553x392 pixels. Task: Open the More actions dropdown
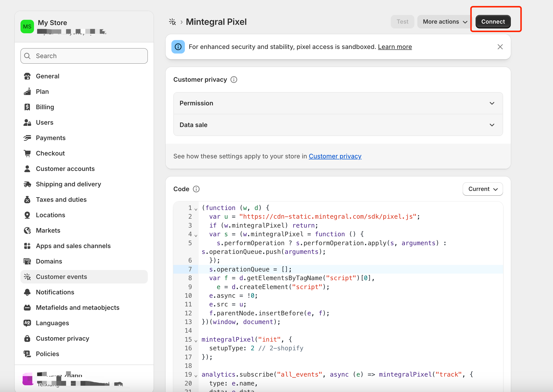pyautogui.click(x=445, y=22)
